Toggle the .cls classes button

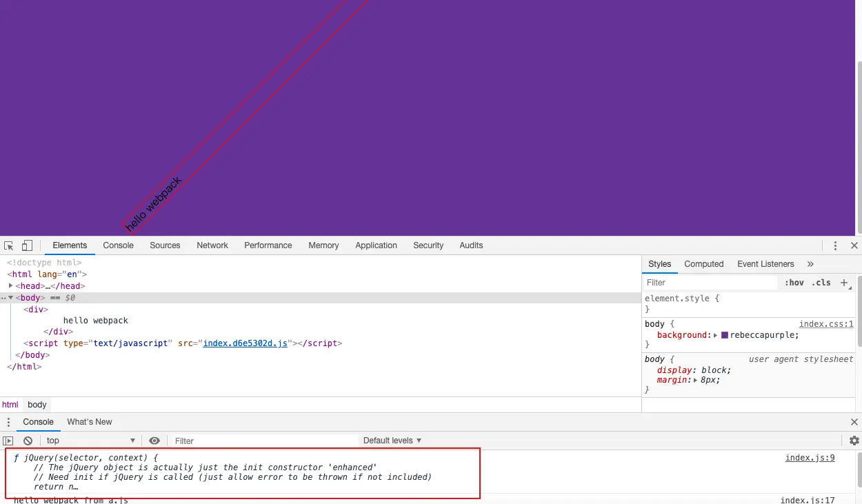pos(821,283)
